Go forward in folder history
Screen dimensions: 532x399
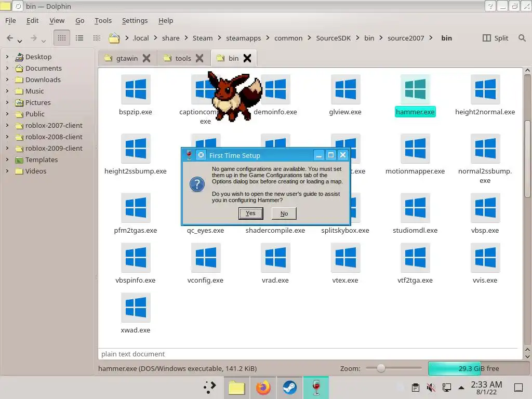pos(33,37)
